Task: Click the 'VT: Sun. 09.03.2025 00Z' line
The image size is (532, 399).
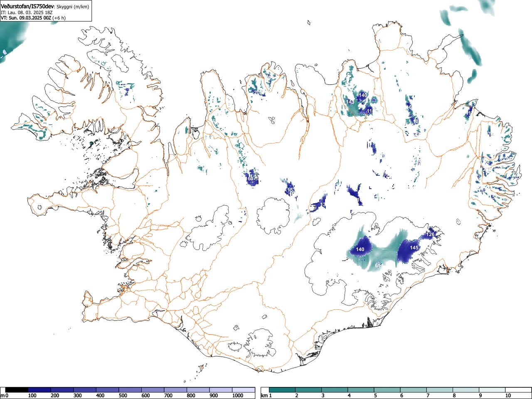Action: [26, 18]
